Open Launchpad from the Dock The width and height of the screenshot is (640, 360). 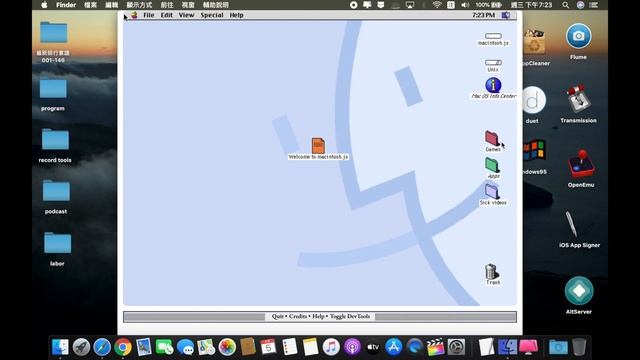81,347
